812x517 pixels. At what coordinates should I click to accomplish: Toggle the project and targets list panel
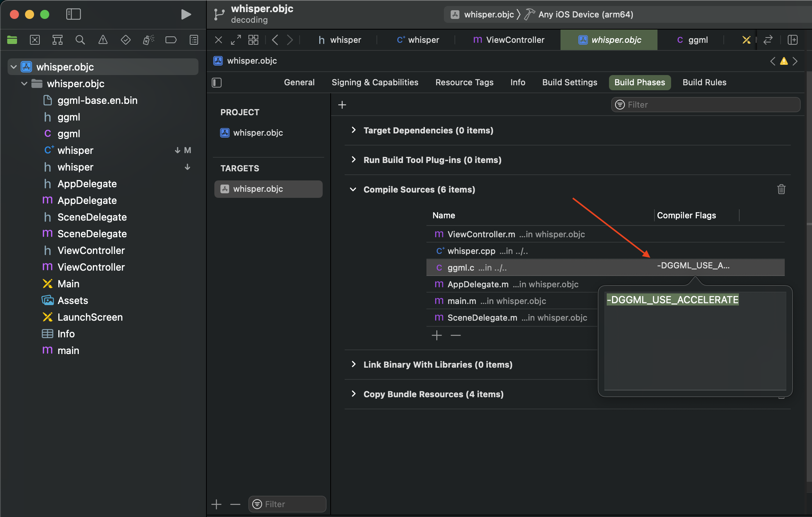point(217,83)
